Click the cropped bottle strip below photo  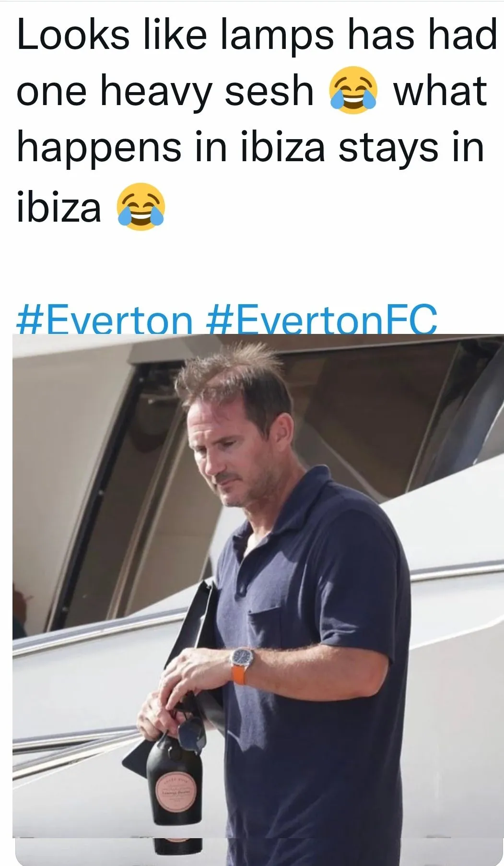pyautogui.click(x=178, y=846)
